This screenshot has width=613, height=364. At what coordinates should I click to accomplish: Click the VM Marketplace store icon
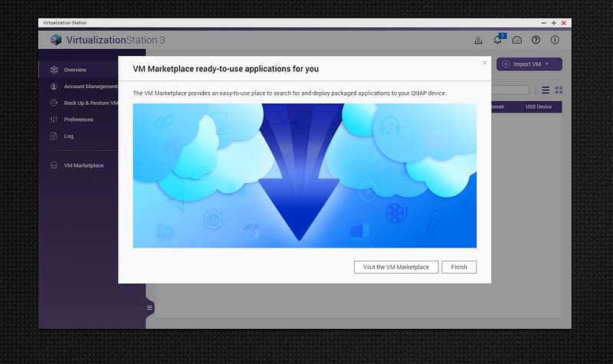(54, 166)
